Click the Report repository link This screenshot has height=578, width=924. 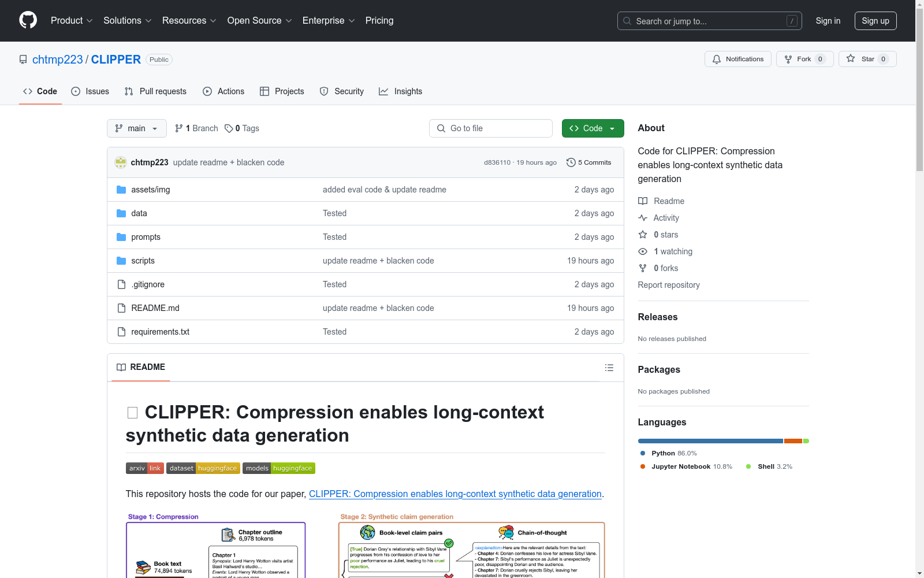point(669,285)
